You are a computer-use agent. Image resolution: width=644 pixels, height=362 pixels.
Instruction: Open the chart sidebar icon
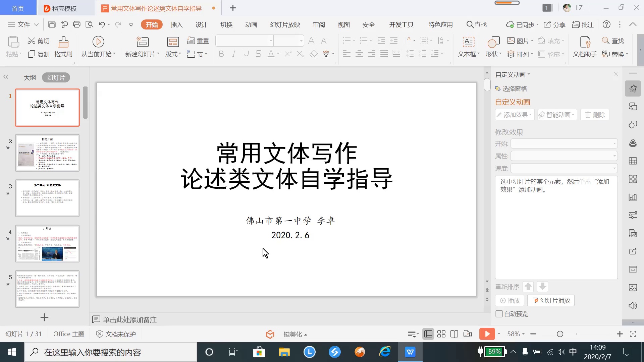[633, 197]
